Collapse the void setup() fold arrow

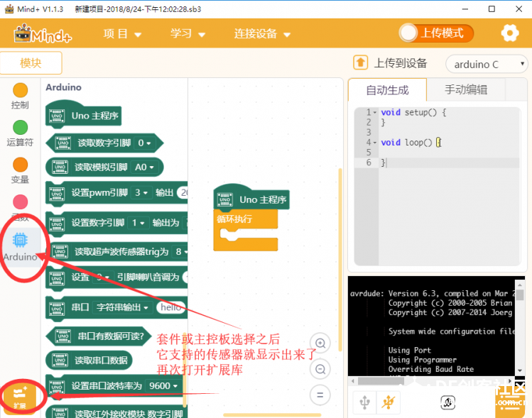click(375, 112)
